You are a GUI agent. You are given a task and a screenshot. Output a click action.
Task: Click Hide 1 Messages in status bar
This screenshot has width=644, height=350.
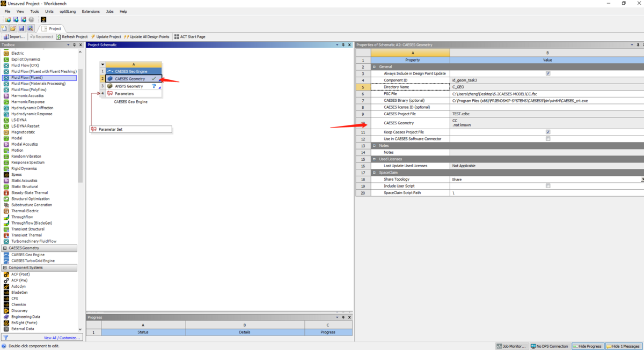click(x=623, y=346)
